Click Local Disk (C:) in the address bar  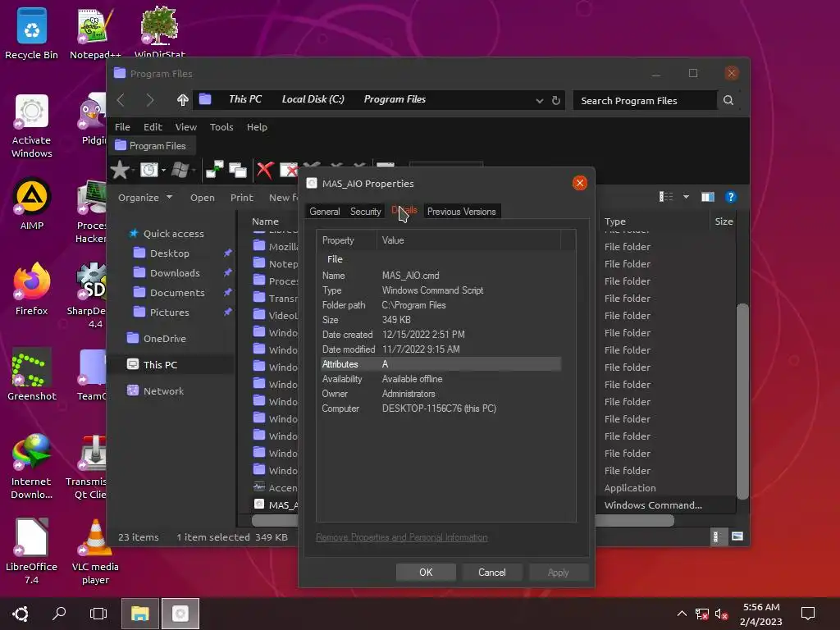tap(313, 99)
